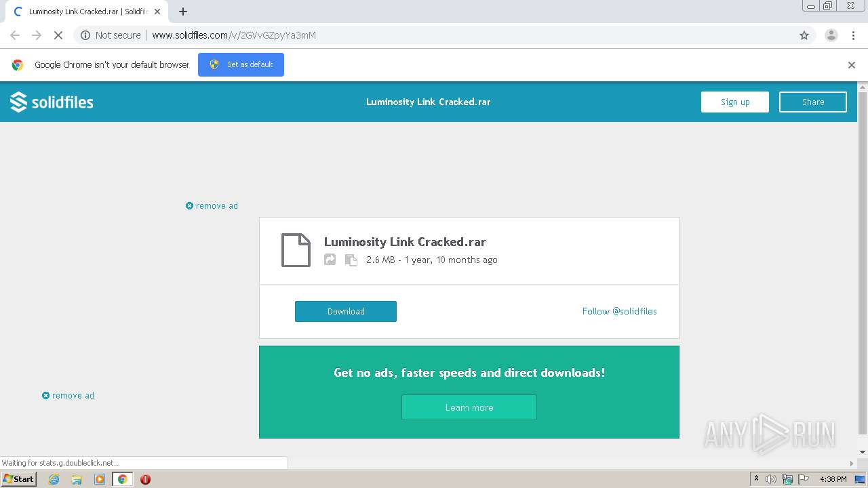
Task: Click scrollbar down arrow
Action: (x=863, y=452)
